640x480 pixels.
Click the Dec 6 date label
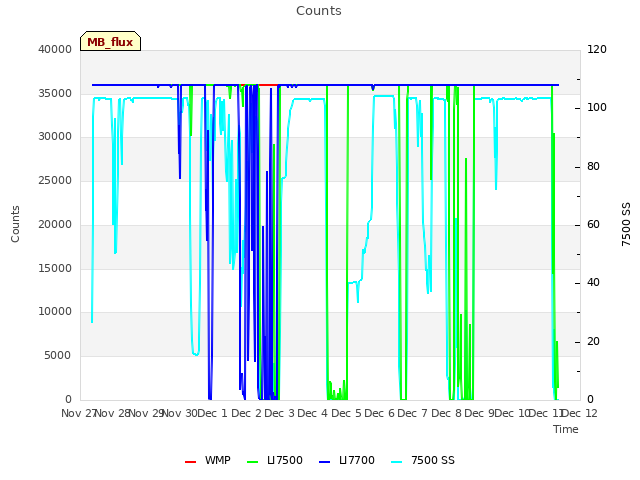(380, 413)
